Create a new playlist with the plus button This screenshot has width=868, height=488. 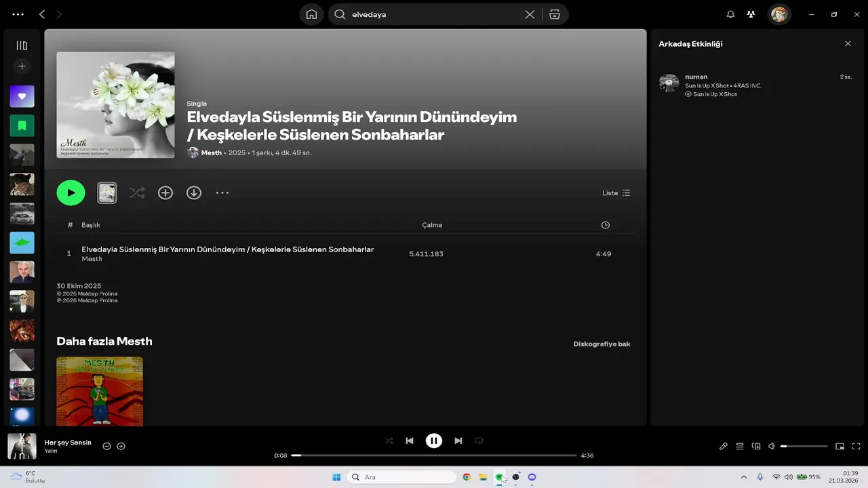click(22, 66)
